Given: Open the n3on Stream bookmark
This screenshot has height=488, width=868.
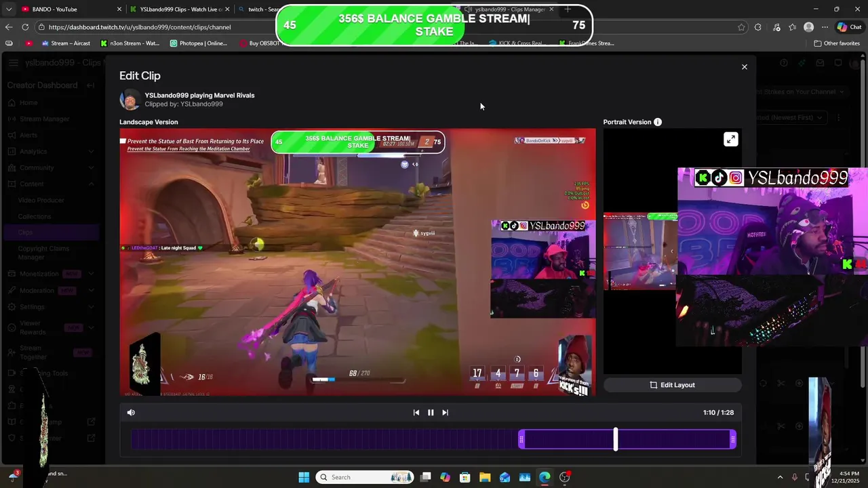Looking at the screenshot, I should click(x=130, y=43).
